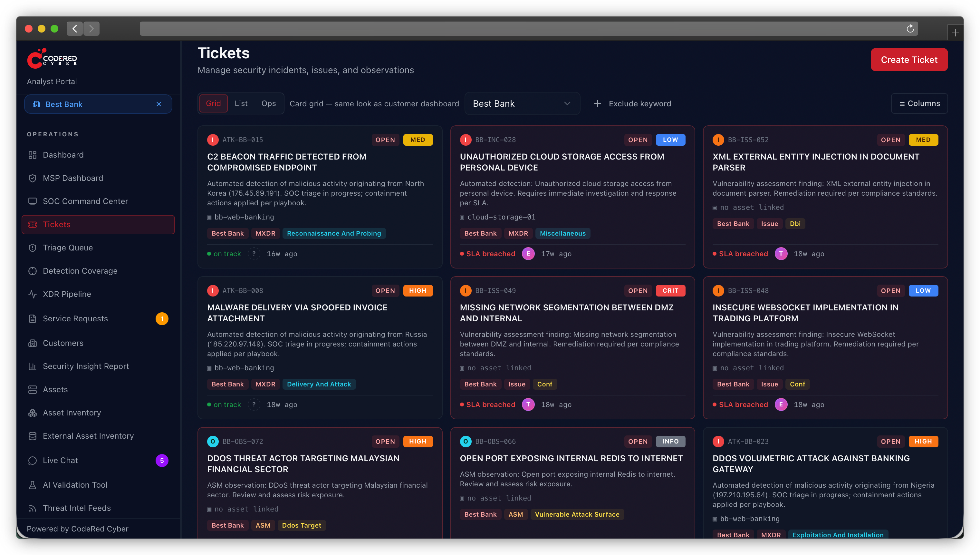Click the Live Chat bubble icon

[x=33, y=461]
